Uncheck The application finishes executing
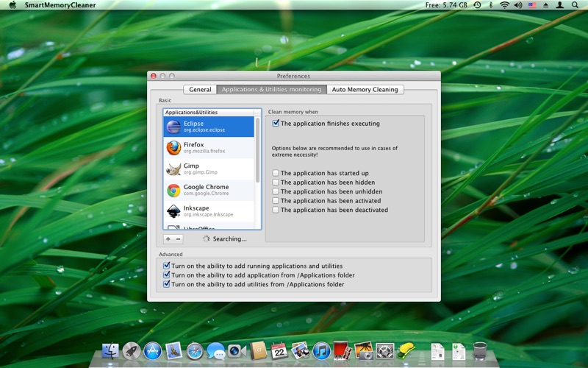The height and width of the screenshot is (368, 588). coord(276,123)
